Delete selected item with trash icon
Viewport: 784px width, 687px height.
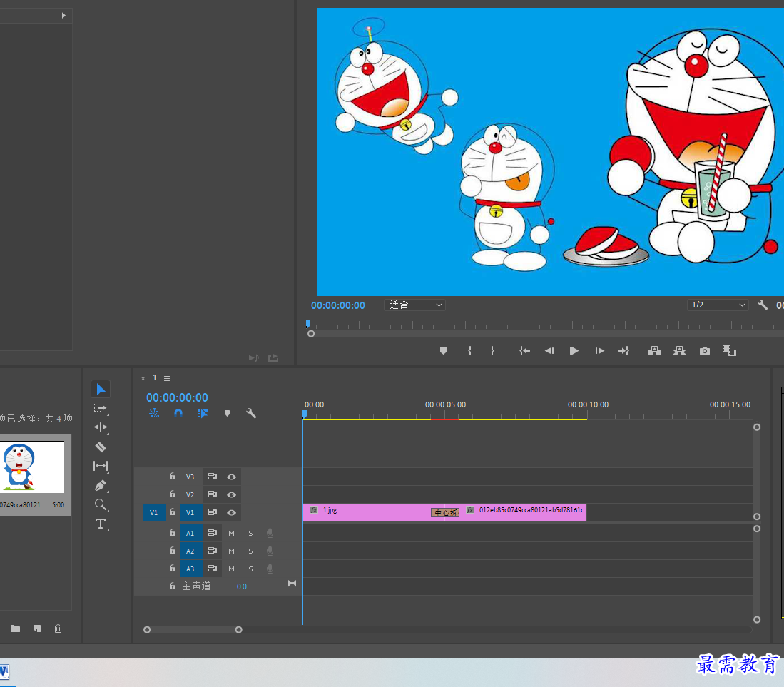pyautogui.click(x=58, y=629)
